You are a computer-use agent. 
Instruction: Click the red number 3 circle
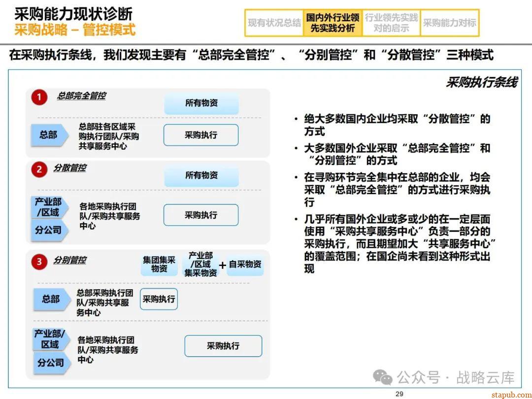(x=39, y=262)
